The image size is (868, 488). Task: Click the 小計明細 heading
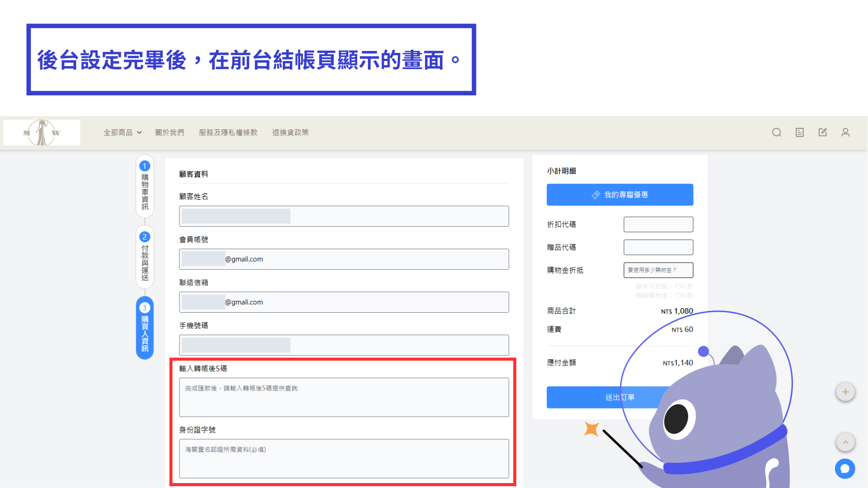[x=561, y=171]
